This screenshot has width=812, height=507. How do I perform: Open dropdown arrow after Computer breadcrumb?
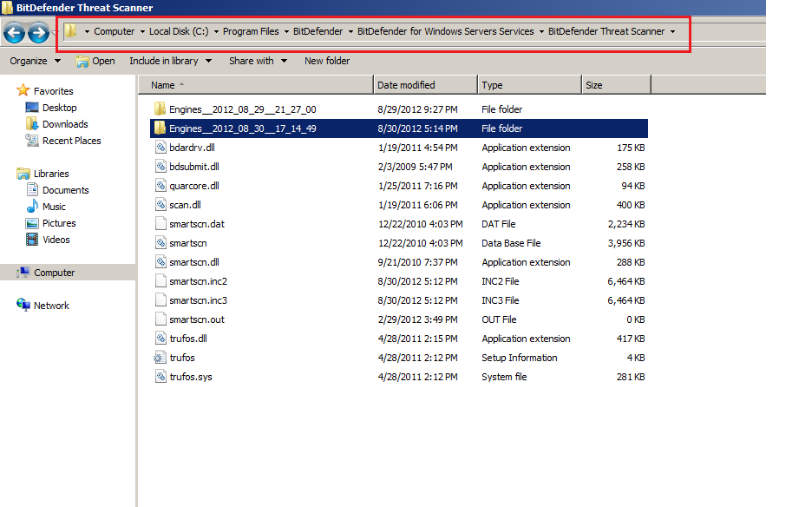click(142, 31)
